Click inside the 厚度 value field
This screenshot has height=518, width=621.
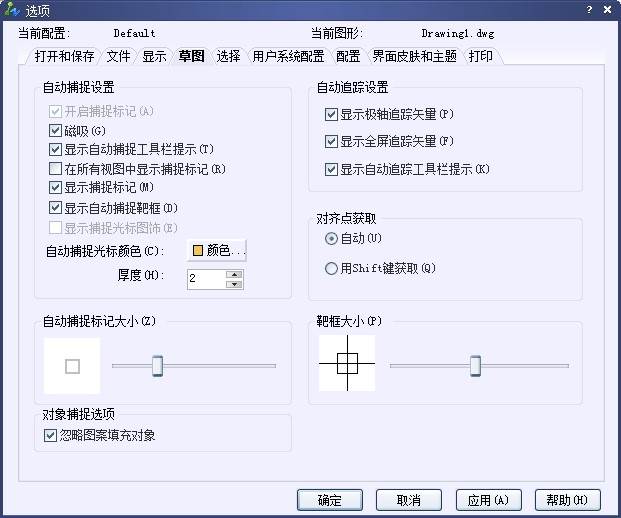(x=205, y=279)
